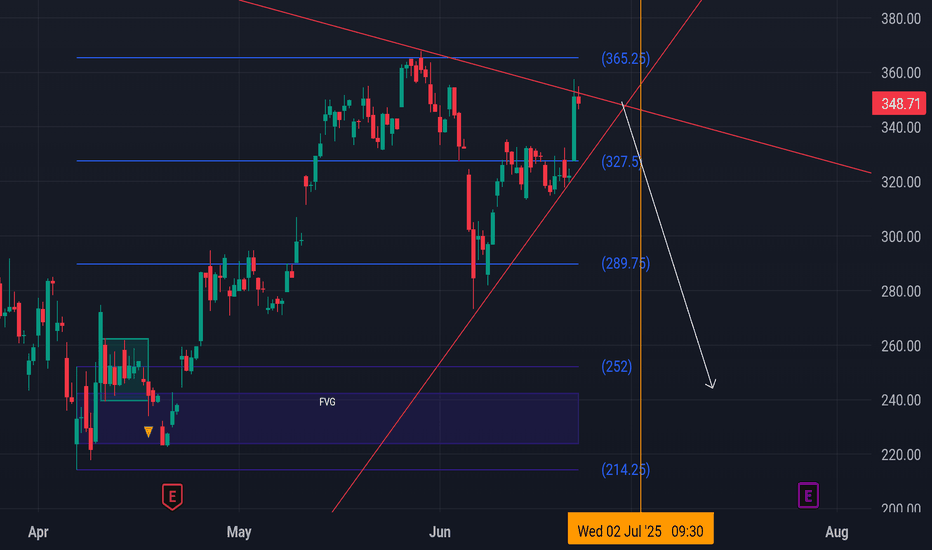This screenshot has width=932, height=550.
Task: Select the white arrow's arrowhead tip
Action: [711, 388]
